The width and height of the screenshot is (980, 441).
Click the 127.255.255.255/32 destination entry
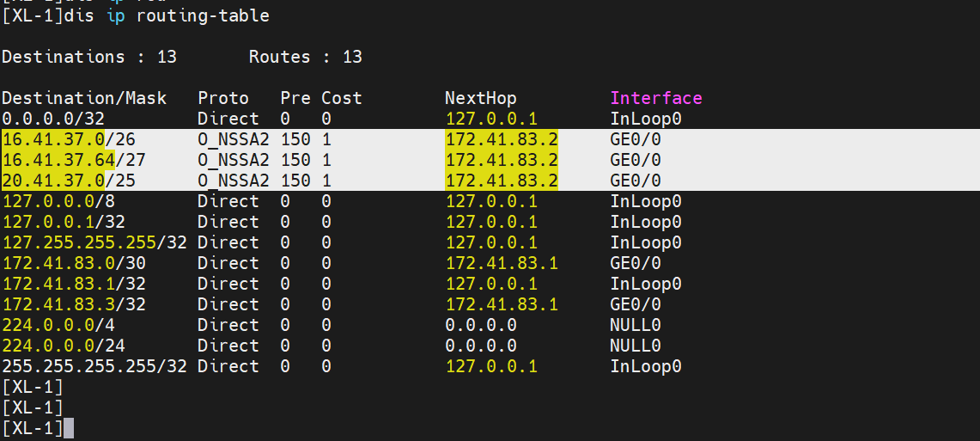(x=94, y=242)
